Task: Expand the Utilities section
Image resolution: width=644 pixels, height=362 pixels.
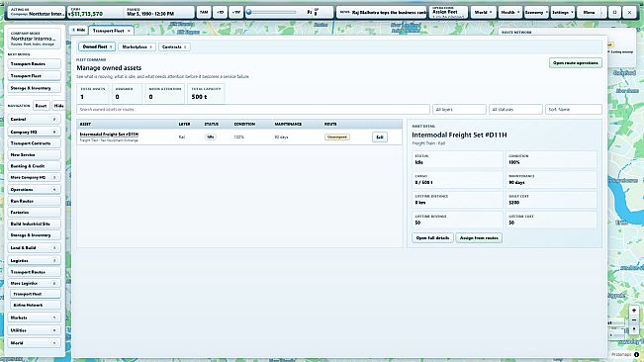Action: [x=34, y=330]
